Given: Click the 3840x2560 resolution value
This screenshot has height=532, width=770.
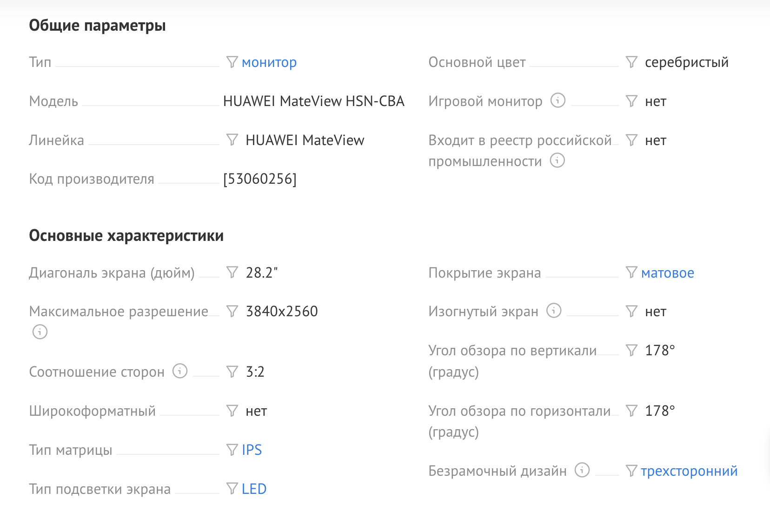Looking at the screenshot, I should 282,311.
